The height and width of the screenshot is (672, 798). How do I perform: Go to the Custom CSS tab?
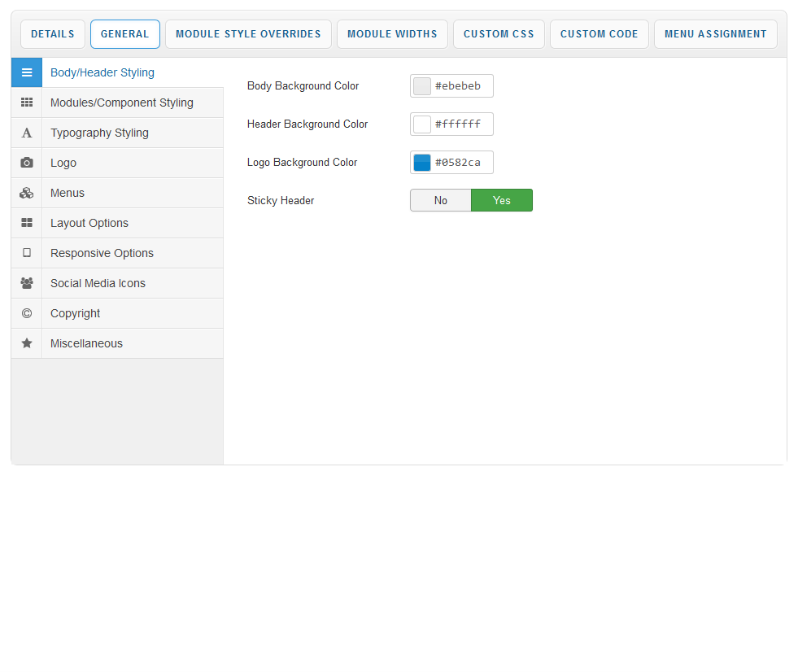pyautogui.click(x=499, y=34)
